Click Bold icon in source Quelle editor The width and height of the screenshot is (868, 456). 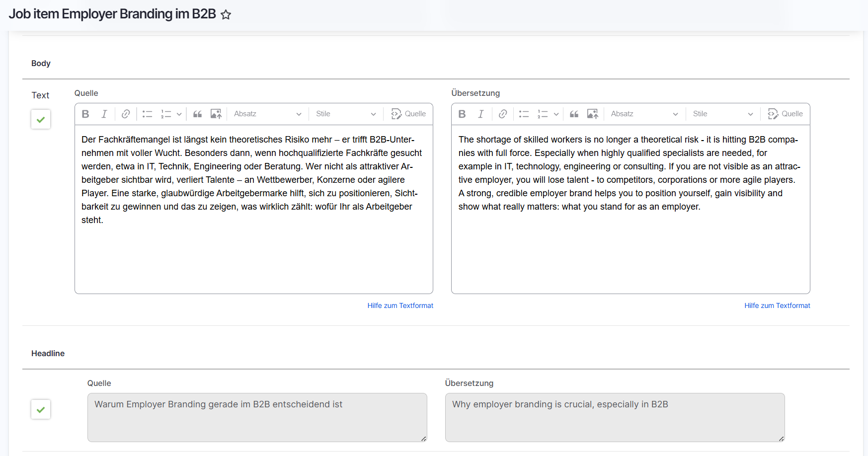click(85, 114)
